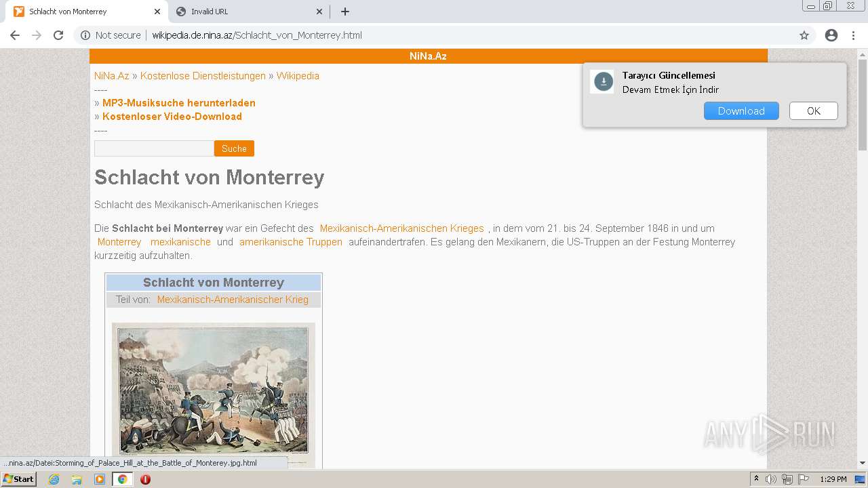Click the download icon in update popup
868x488 pixels.
pyautogui.click(x=603, y=82)
